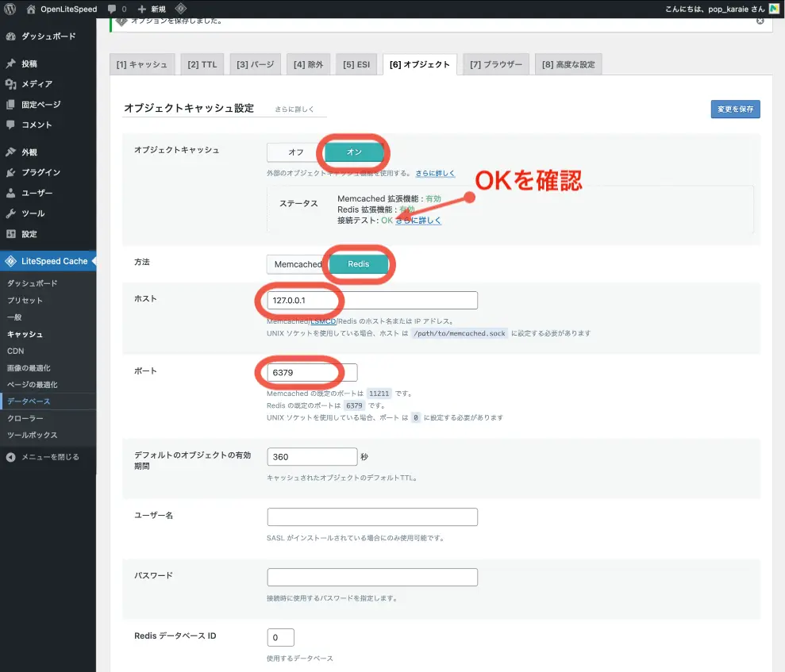Open さらに詳しく link next to connection test OK
The height and width of the screenshot is (672, 785).
[418, 220]
